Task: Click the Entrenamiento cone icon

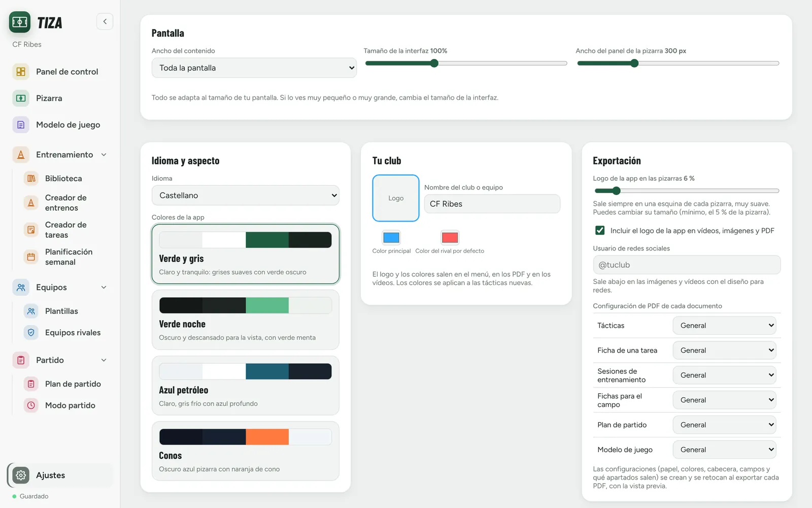Action: click(21, 154)
